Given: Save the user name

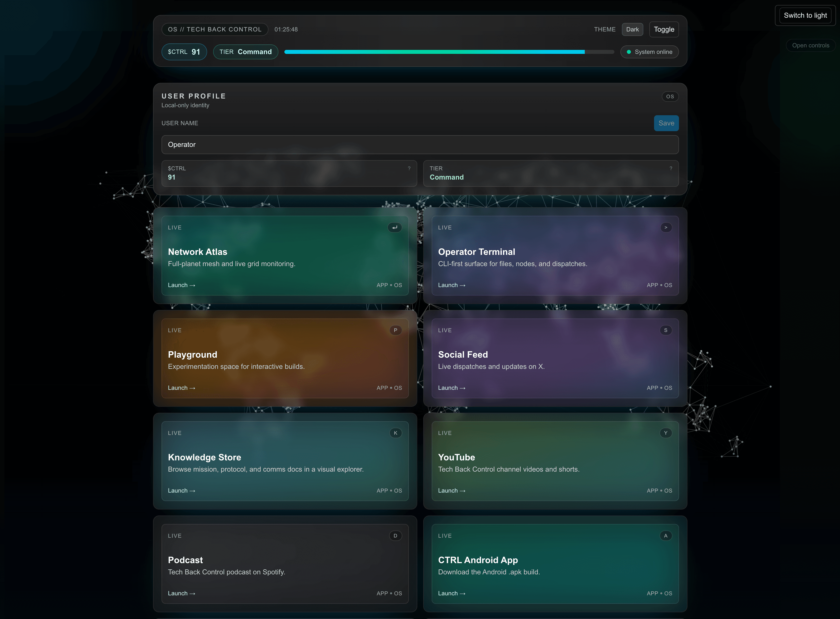Looking at the screenshot, I should [x=666, y=123].
